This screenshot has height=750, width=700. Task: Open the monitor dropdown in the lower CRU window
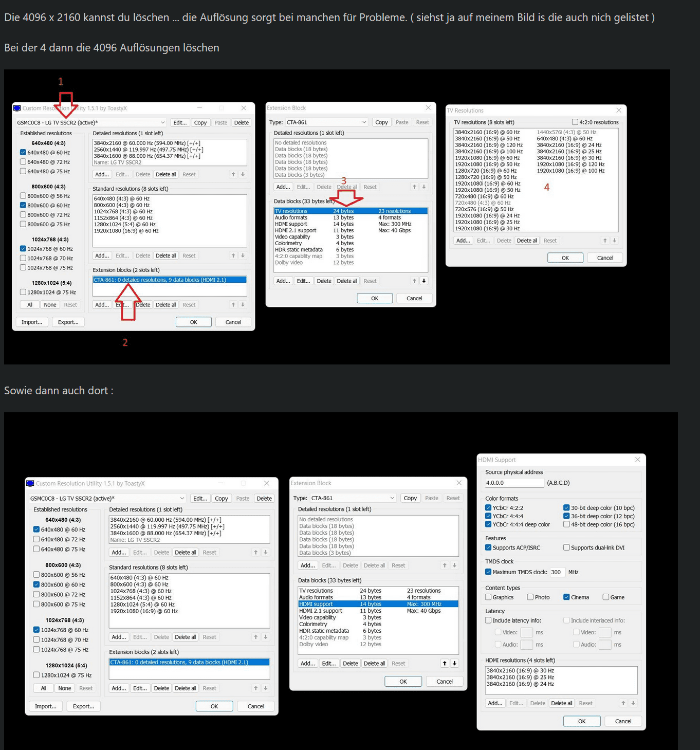coord(107,498)
